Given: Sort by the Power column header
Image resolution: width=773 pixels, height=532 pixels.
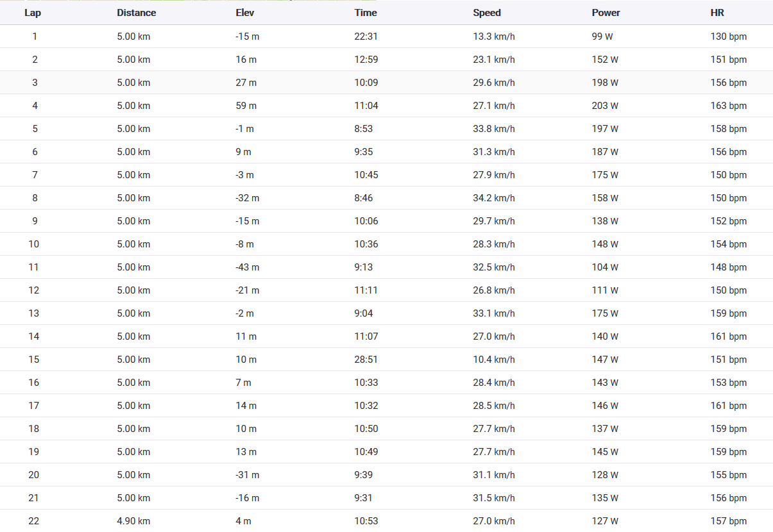Looking at the screenshot, I should (606, 13).
